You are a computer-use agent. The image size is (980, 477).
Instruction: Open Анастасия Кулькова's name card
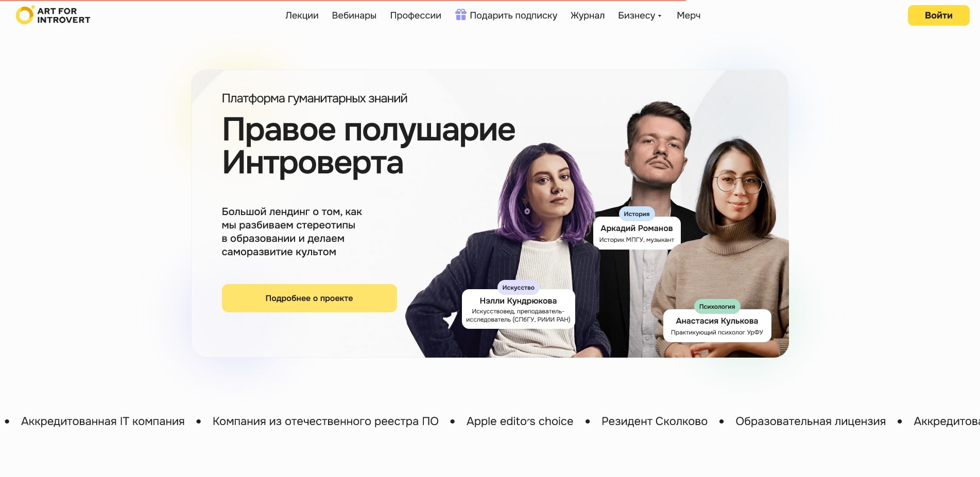pyautogui.click(x=717, y=326)
